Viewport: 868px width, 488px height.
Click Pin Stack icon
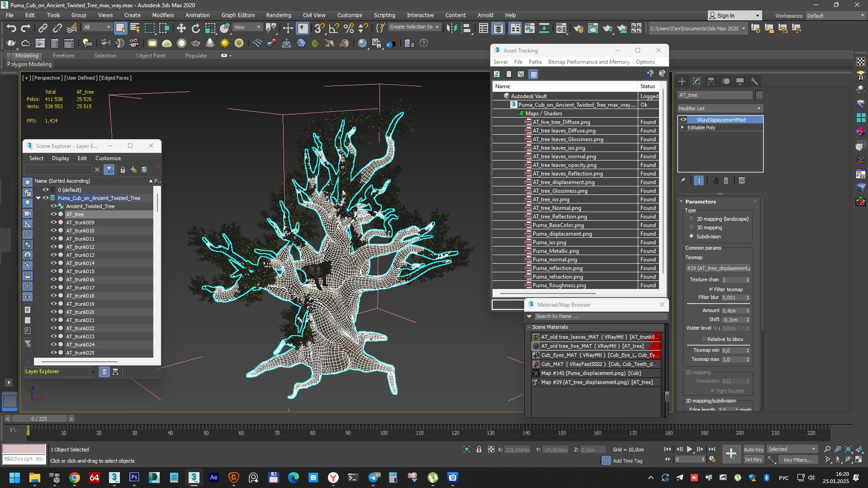point(683,180)
